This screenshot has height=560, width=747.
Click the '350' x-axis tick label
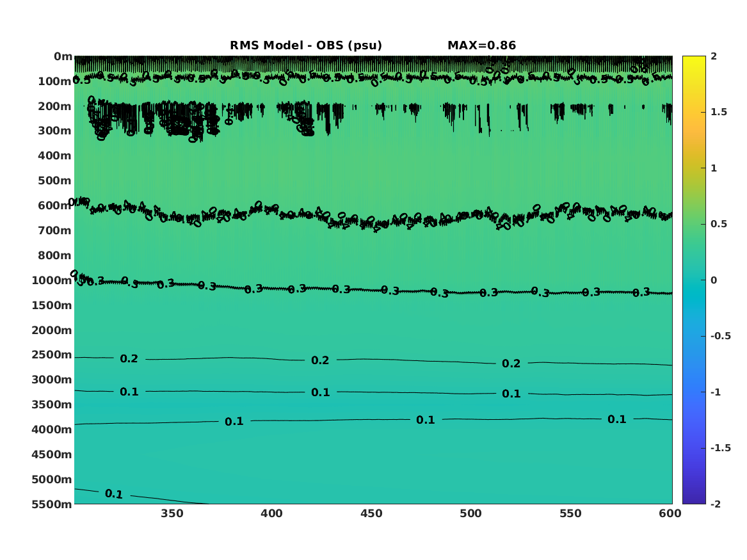[172, 514]
